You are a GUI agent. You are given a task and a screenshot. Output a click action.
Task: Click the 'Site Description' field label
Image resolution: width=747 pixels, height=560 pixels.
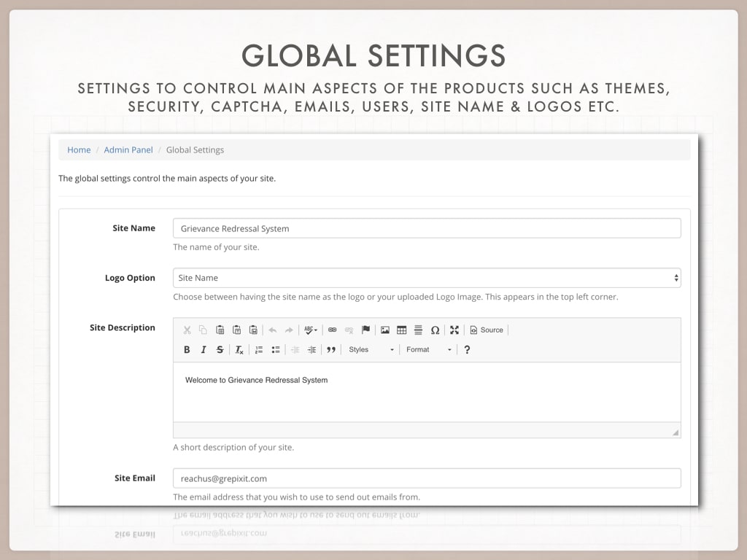[x=123, y=327]
